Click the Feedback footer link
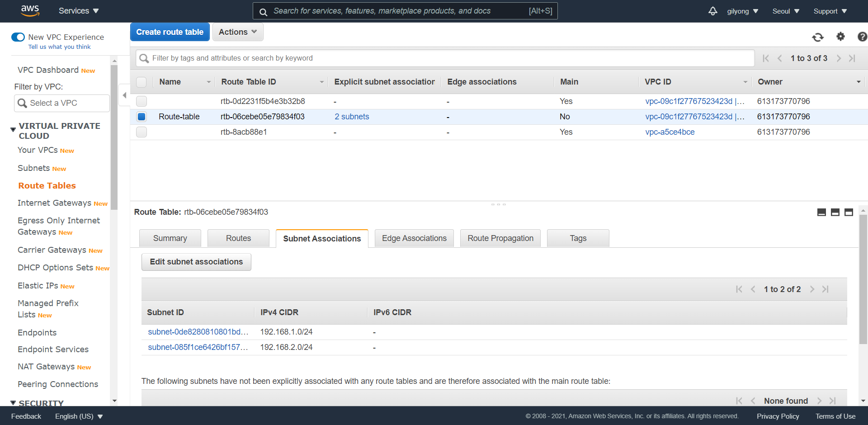Screen dimensions: 868x425 [x=26, y=416]
